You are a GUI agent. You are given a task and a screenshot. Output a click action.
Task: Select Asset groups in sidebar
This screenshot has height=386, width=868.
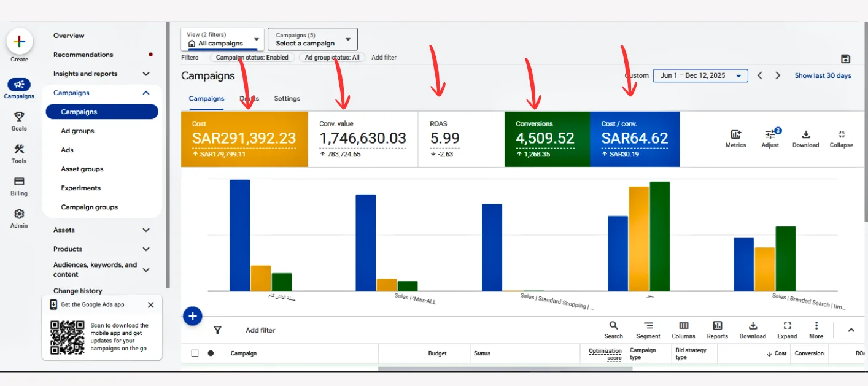pyautogui.click(x=82, y=169)
